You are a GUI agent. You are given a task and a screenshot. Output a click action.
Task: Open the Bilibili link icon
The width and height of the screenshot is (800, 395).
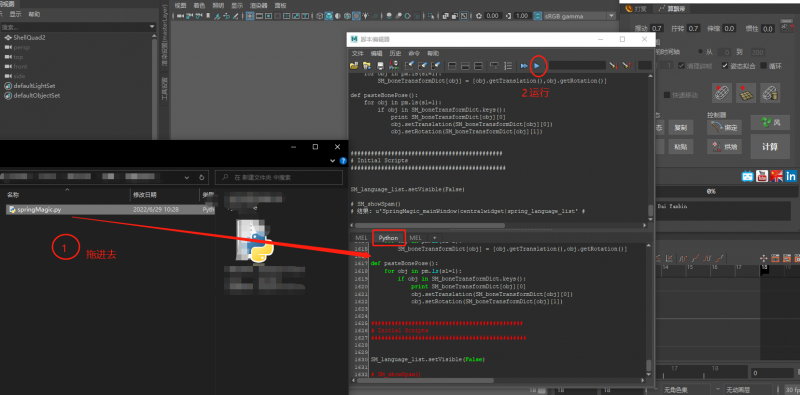click(x=747, y=177)
